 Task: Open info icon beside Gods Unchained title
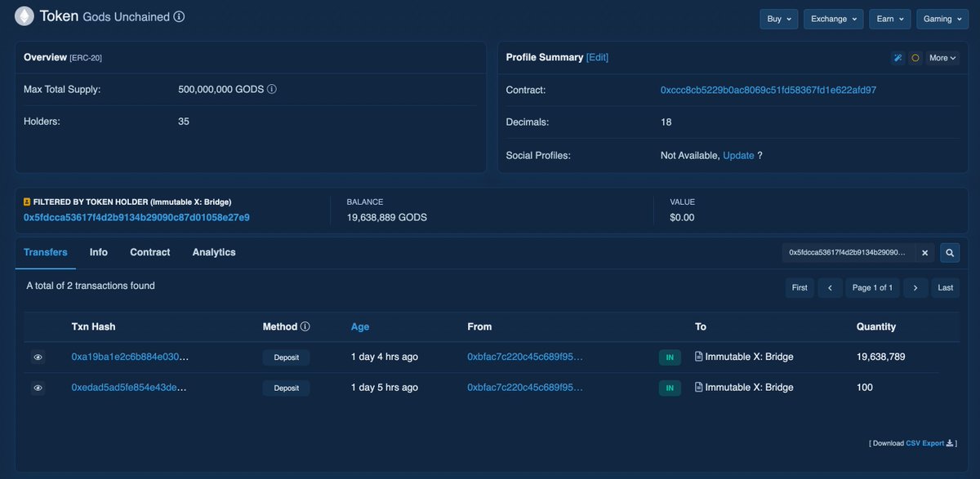click(x=179, y=17)
